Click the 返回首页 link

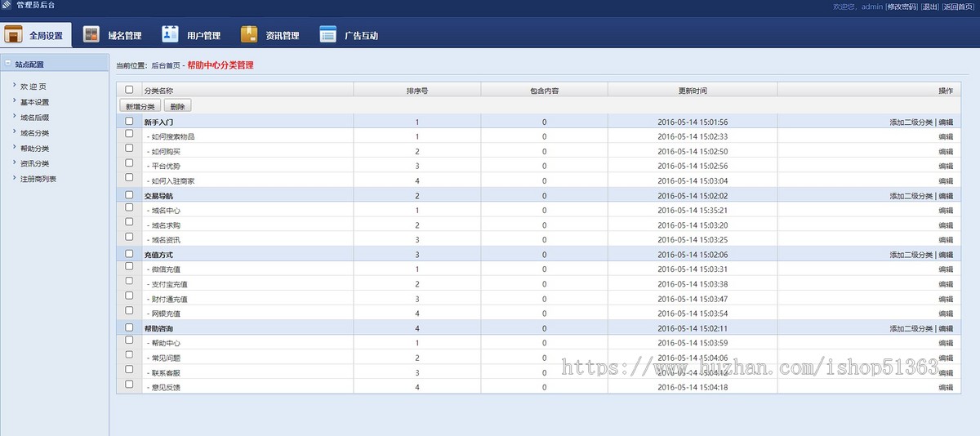960,7
